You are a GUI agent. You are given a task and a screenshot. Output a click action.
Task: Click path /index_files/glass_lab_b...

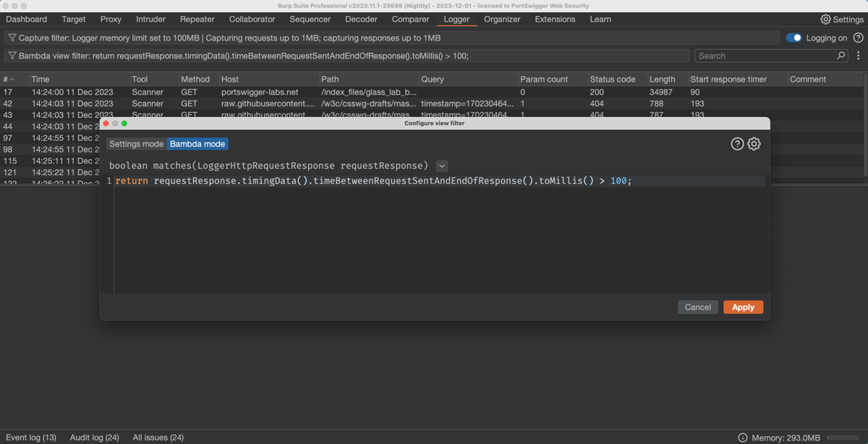tap(369, 92)
